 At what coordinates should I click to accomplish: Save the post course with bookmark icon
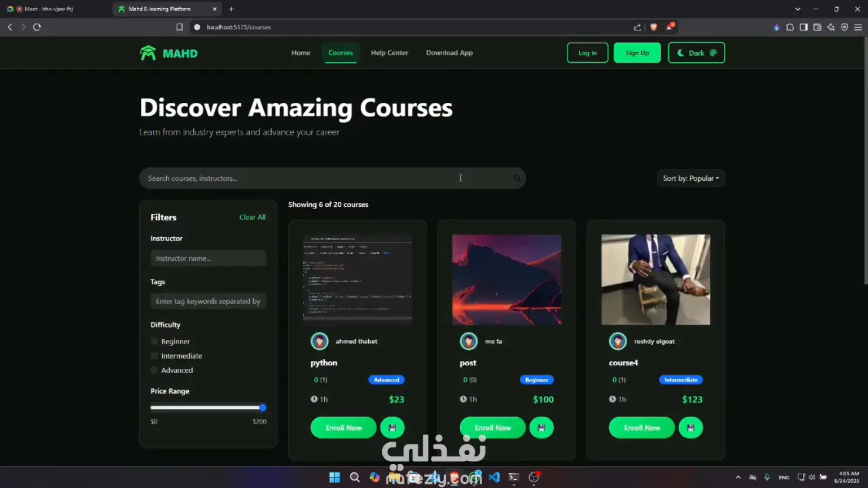pos(541,428)
